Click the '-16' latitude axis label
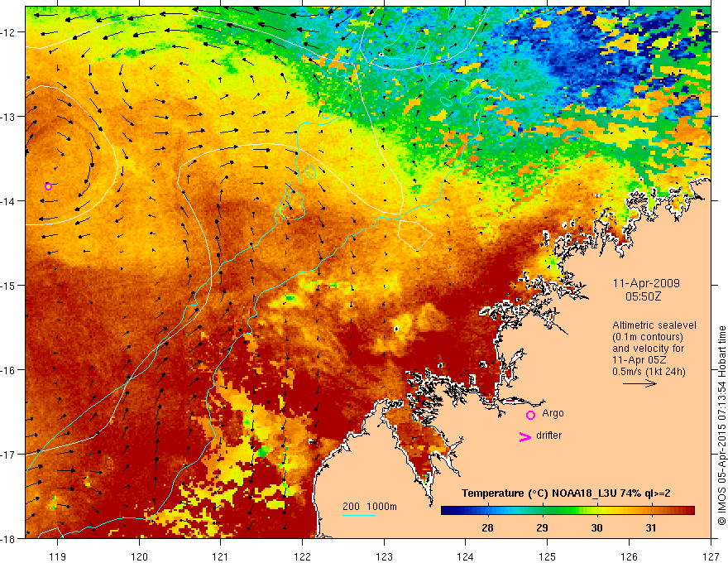Image resolution: width=728 pixels, height=563 pixels. pos(9,370)
